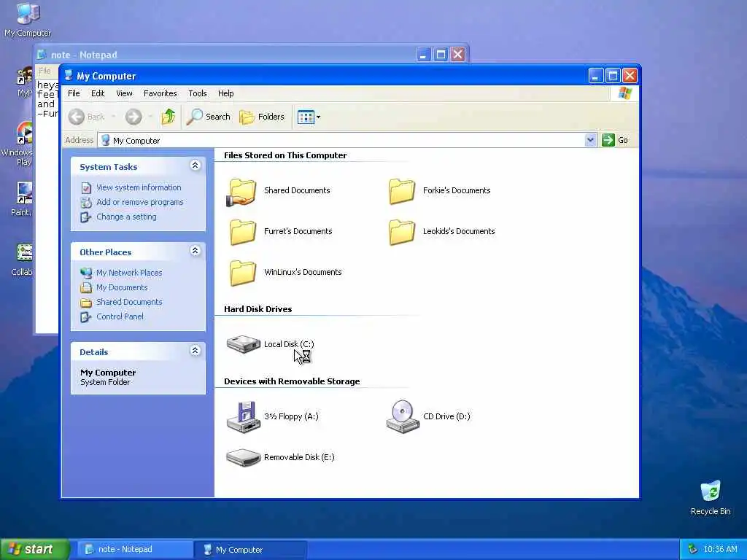The width and height of the screenshot is (747, 560).
Task: Click the Start button
Action: pos(35,550)
